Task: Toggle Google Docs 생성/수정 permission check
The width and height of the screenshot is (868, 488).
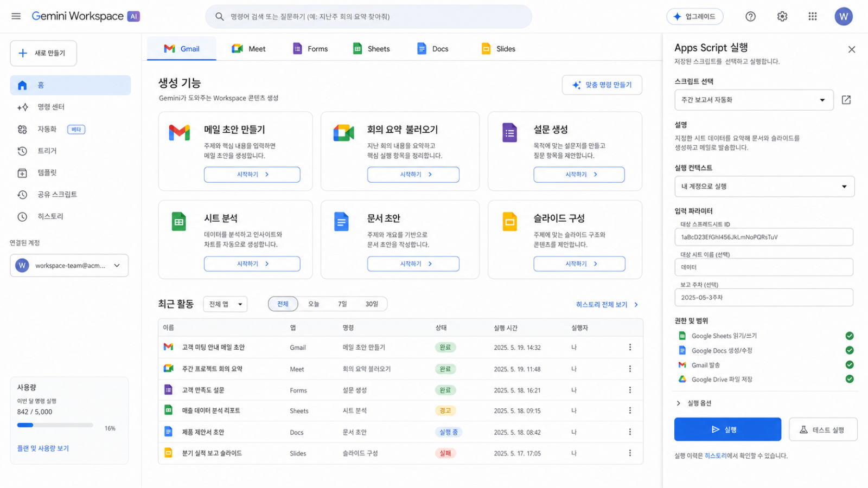Action: coord(850,350)
